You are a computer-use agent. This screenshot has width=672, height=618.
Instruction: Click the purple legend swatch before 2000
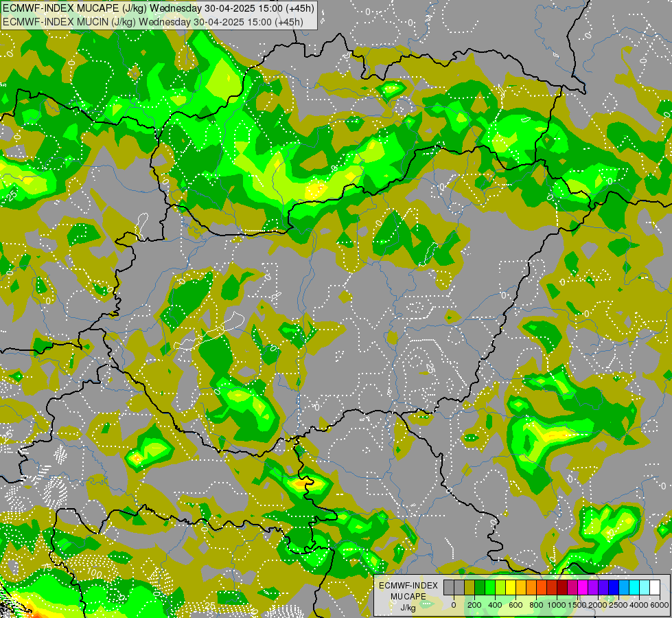click(593, 588)
